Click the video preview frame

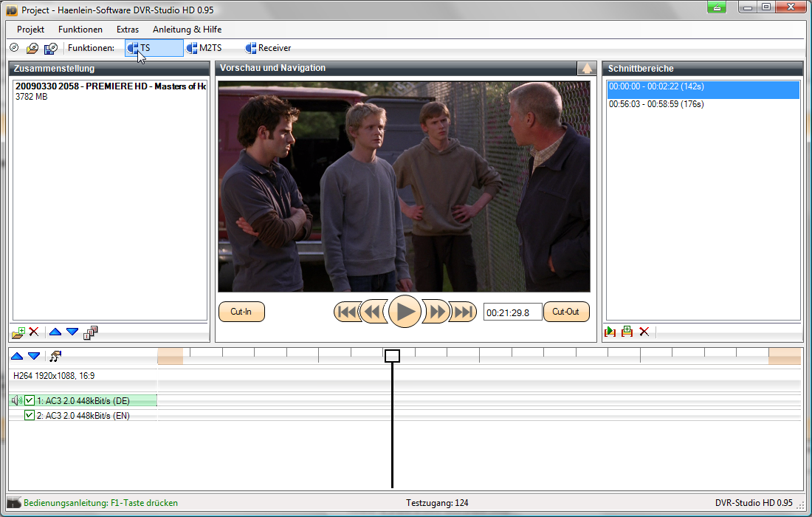[404, 187]
